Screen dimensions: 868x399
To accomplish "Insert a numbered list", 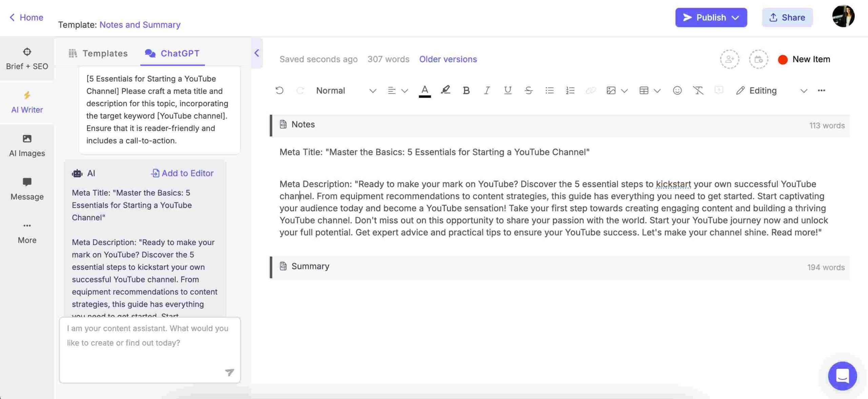I will [x=570, y=91].
